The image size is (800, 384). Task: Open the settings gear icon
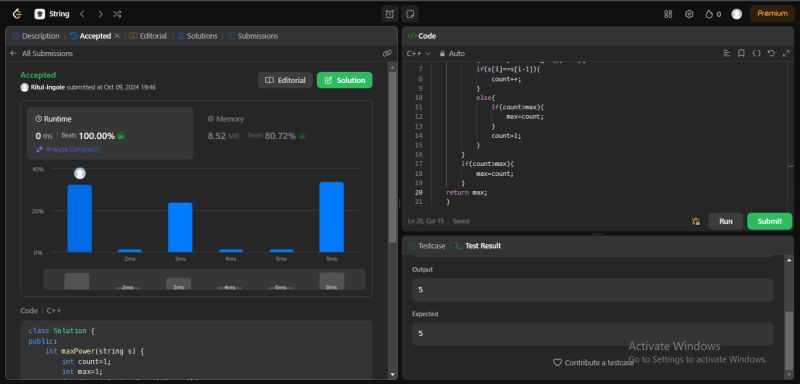coord(689,14)
